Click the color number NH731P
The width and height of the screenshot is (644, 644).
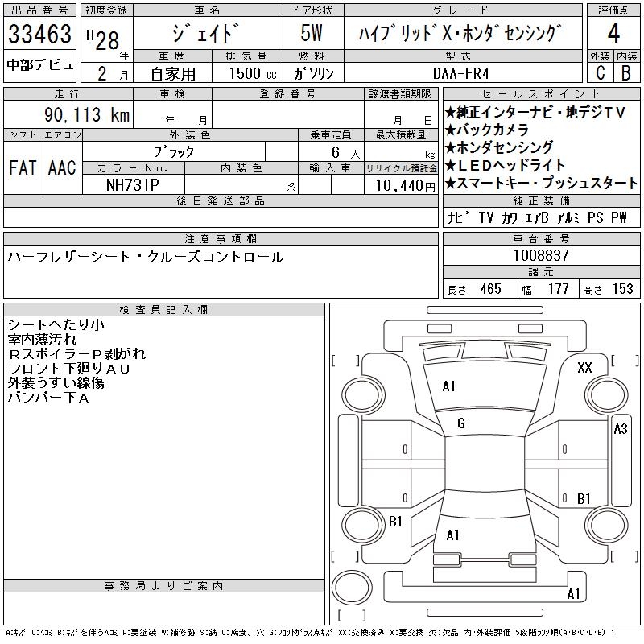(x=134, y=184)
